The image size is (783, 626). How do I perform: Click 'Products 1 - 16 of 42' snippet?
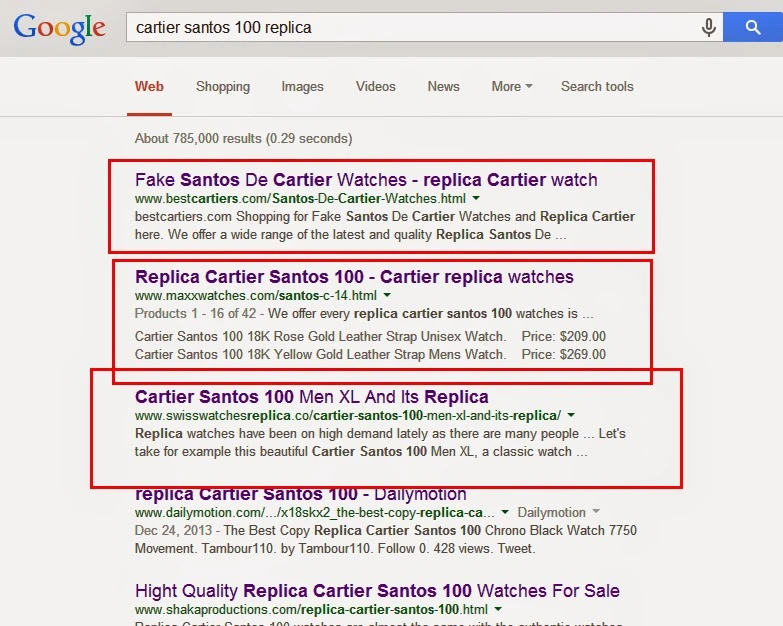[x=195, y=313]
